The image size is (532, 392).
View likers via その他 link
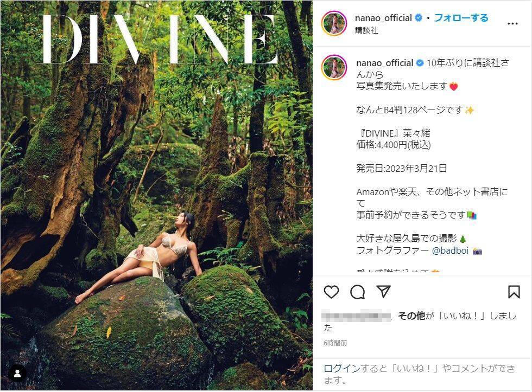(x=411, y=316)
